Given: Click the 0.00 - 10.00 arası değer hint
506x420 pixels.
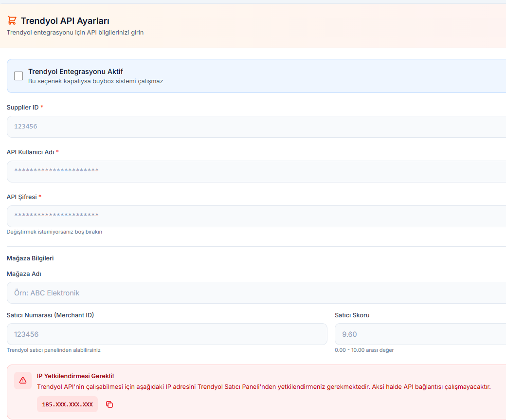Looking at the screenshot, I should click(x=364, y=350).
